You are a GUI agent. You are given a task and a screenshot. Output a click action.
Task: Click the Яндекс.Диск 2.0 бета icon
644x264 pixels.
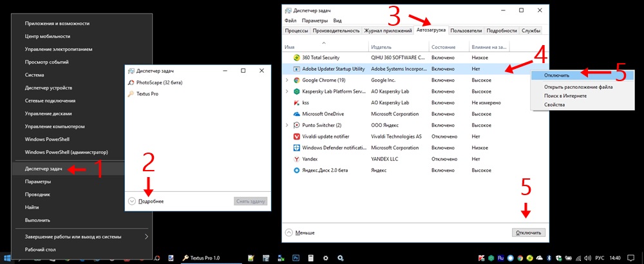(296, 170)
